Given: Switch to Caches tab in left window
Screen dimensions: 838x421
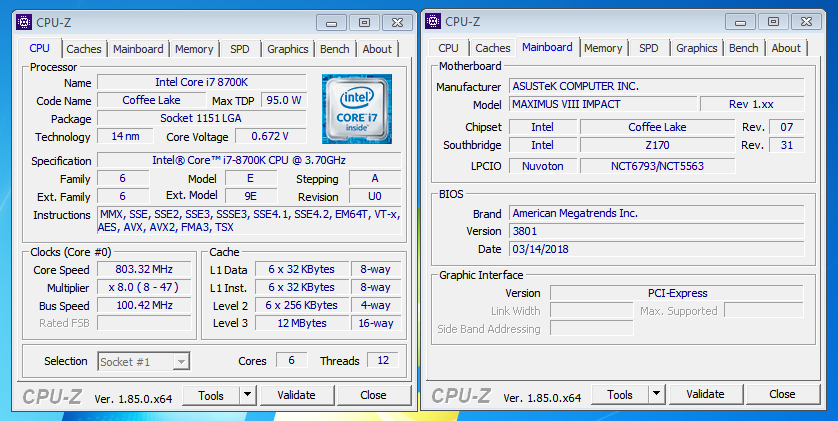Looking at the screenshot, I should tap(84, 49).
